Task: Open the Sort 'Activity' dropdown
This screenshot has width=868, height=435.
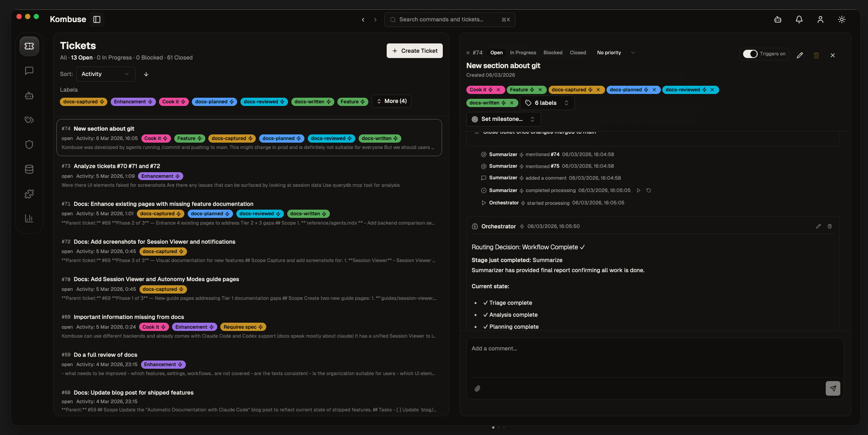Action: point(105,74)
